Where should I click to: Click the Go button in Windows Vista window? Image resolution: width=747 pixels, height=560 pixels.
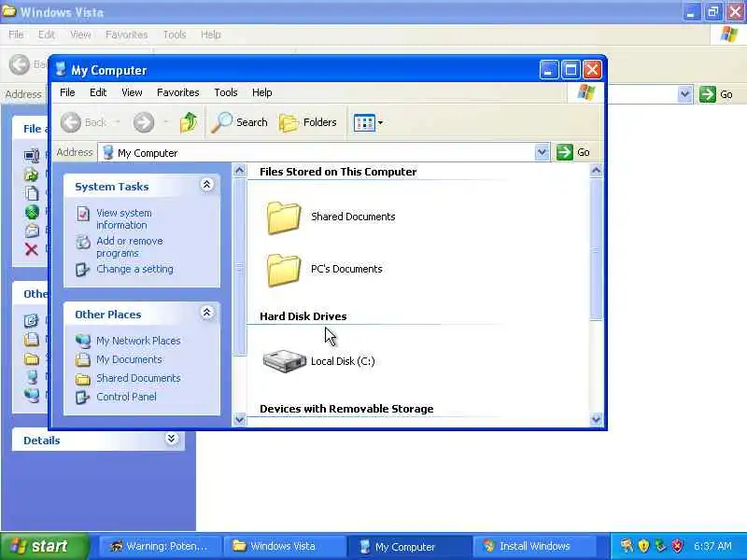[x=716, y=94]
